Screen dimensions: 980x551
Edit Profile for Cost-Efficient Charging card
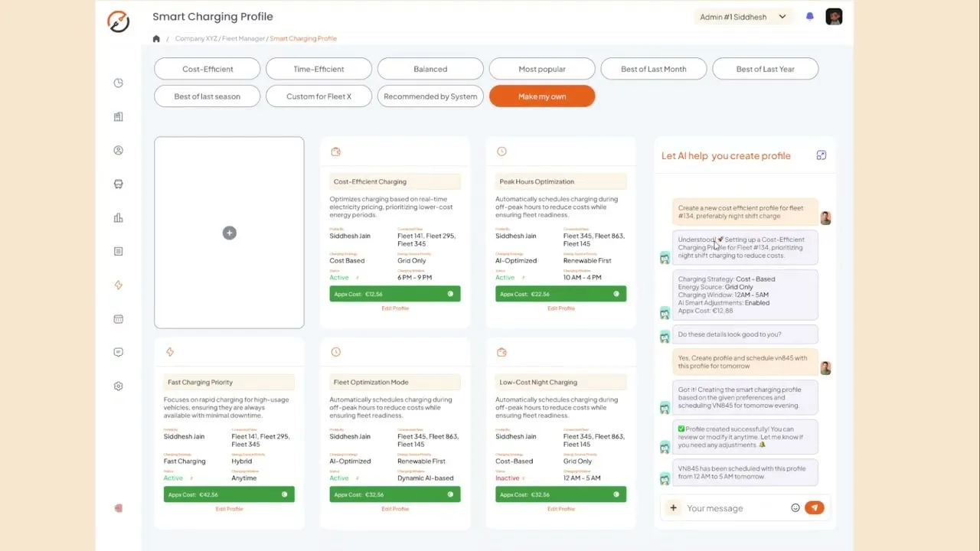(395, 308)
